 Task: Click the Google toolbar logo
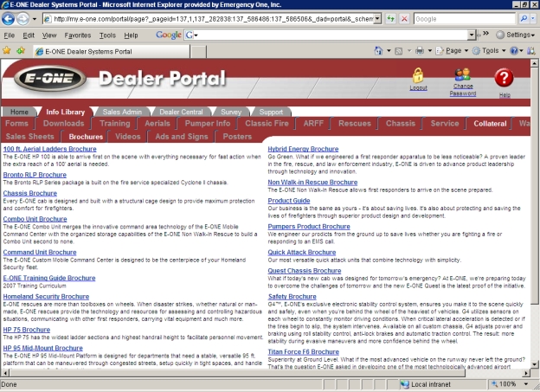pos(169,35)
